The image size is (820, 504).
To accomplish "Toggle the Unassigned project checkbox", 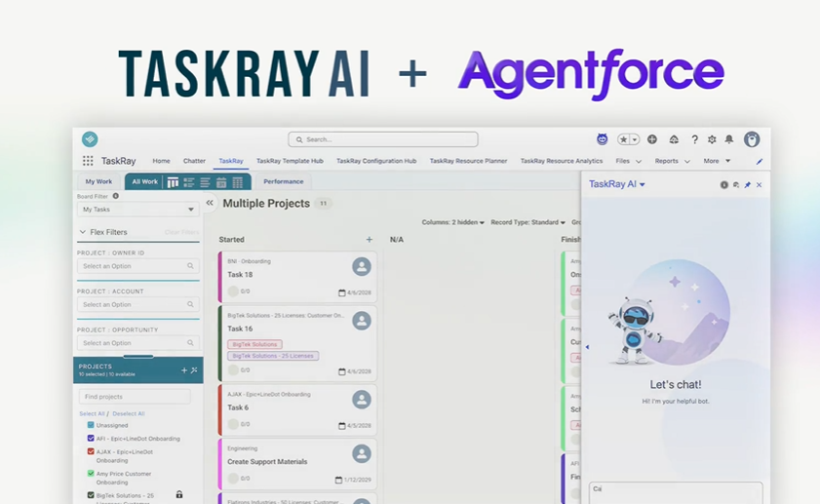I will point(91,425).
